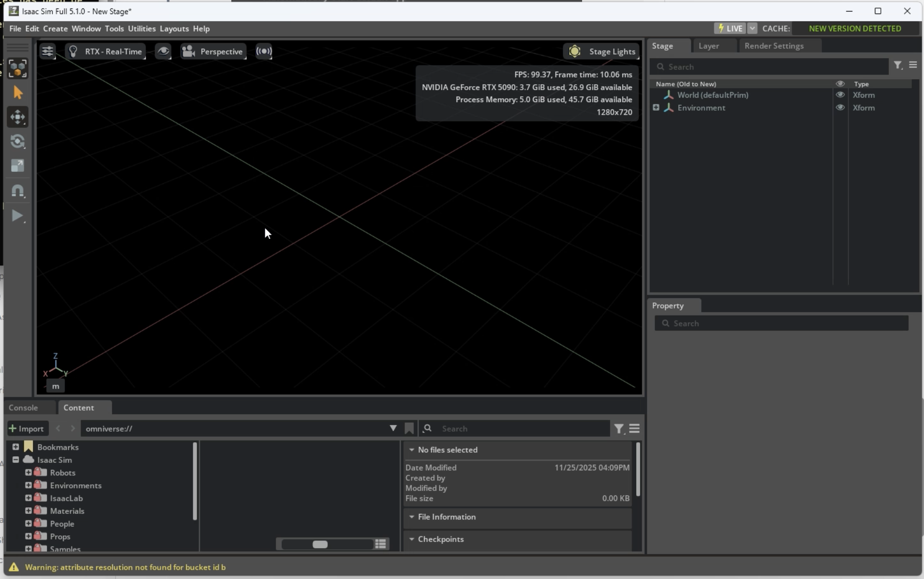Enable the Snap tool (magnet icon)
This screenshot has width=924, height=579.
[18, 191]
